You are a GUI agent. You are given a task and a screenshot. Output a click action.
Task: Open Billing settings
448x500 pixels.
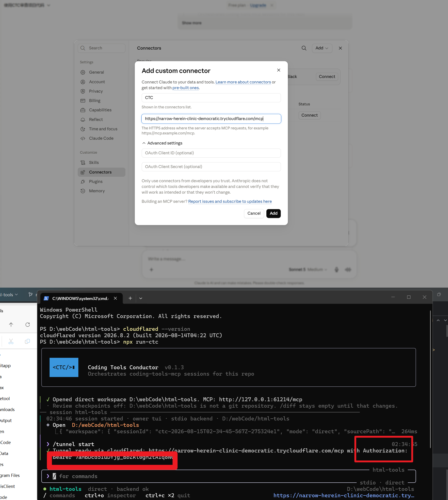(x=101, y=101)
